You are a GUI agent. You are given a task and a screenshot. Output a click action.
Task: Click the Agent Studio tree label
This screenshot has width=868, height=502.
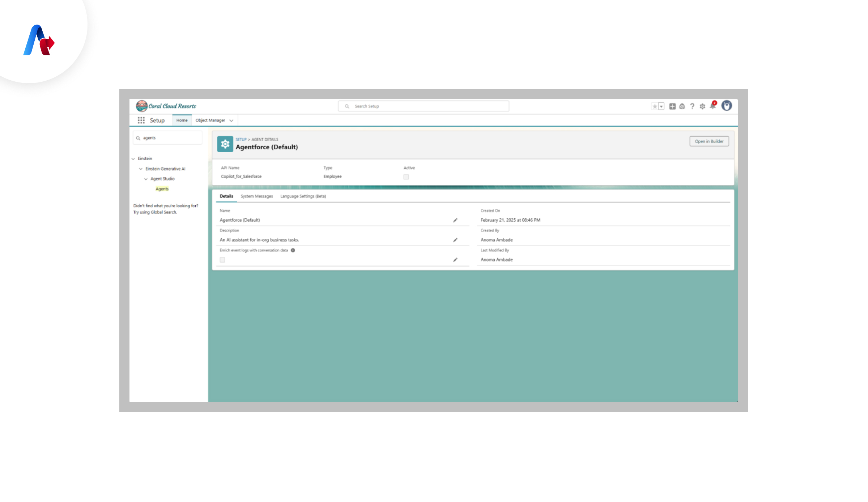coord(162,179)
